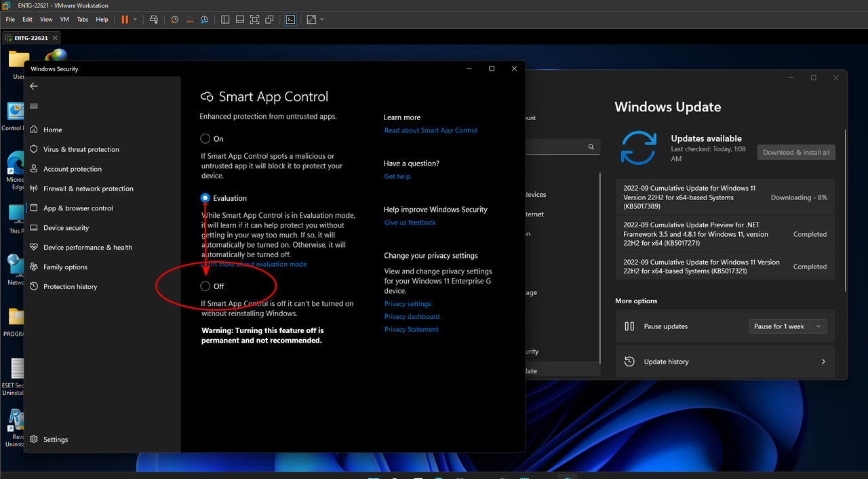Open the Help menu
The height and width of the screenshot is (479, 868).
pos(102,20)
